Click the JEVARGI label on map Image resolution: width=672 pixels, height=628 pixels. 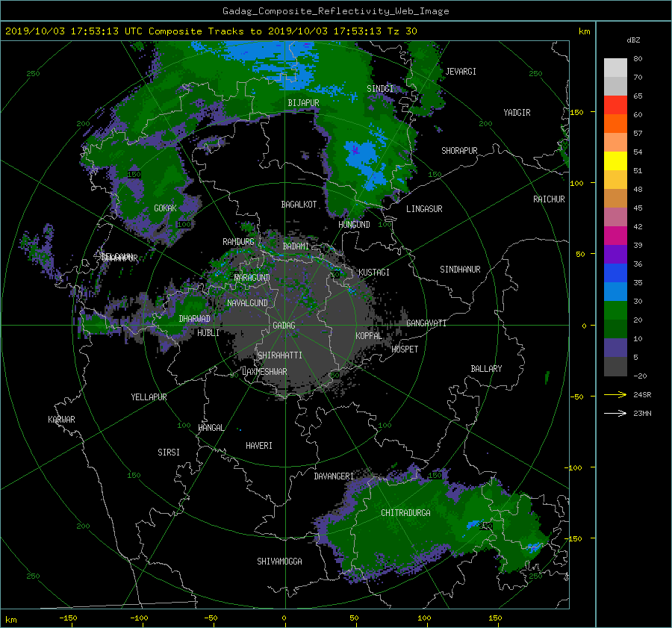click(461, 72)
